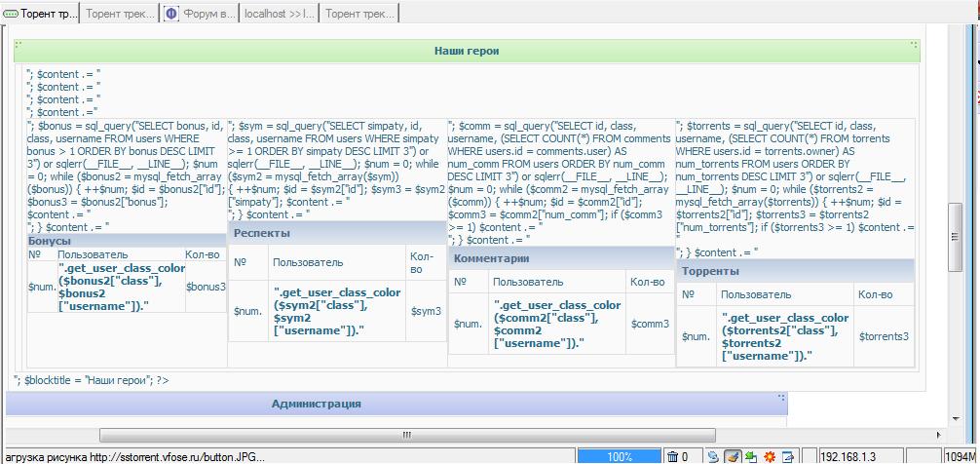The image size is (980, 464).
Task: Click top-right dots of Наши герои block
Action: click(x=914, y=45)
